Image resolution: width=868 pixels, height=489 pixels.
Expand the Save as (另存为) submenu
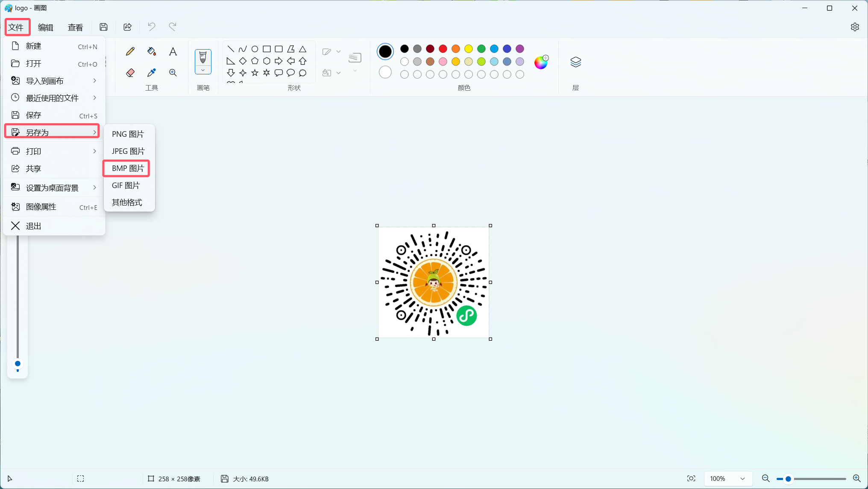click(52, 132)
